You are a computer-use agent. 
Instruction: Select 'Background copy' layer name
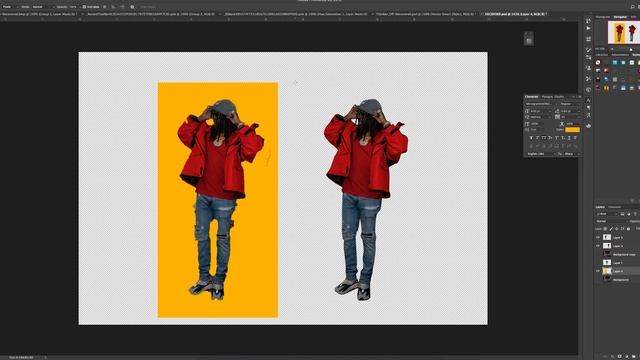pos(624,254)
